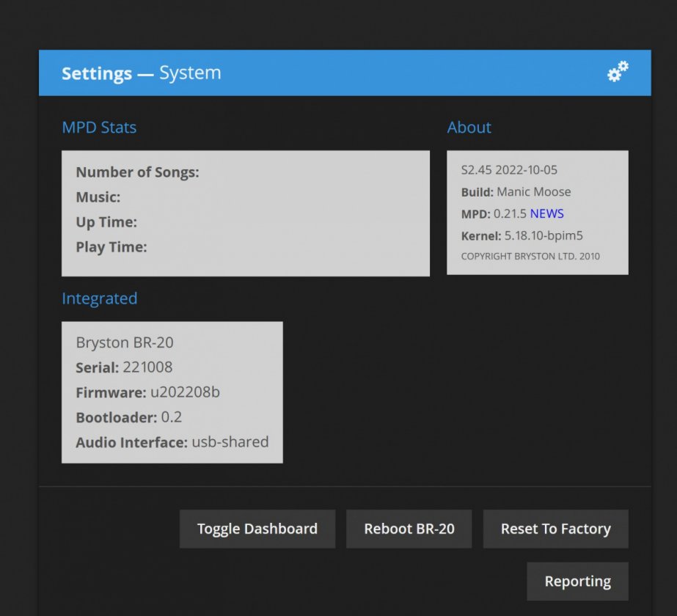Select the 'Music:' label in MPD Stats
This screenshot has width=677, height=616.
[x=98, y=197]
